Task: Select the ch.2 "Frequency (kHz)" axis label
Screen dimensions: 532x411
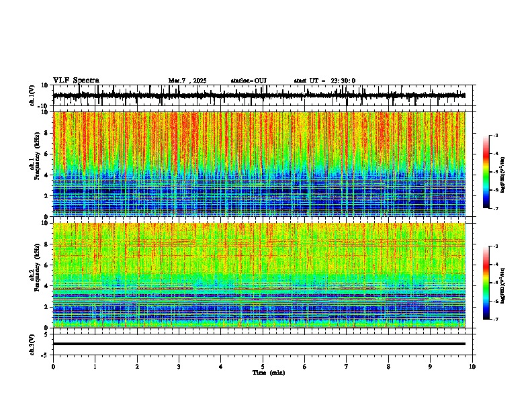Action: click(x=37, y=267)
